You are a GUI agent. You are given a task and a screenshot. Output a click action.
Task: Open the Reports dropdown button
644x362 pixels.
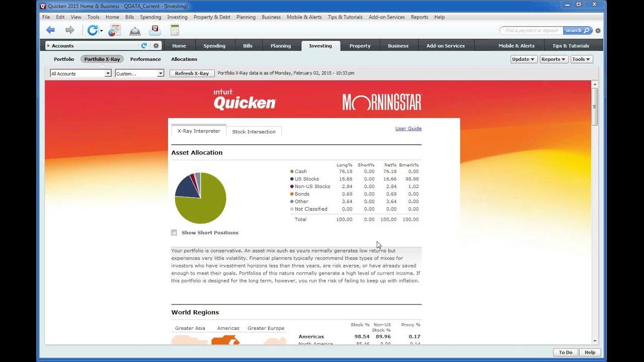(554, 59)
